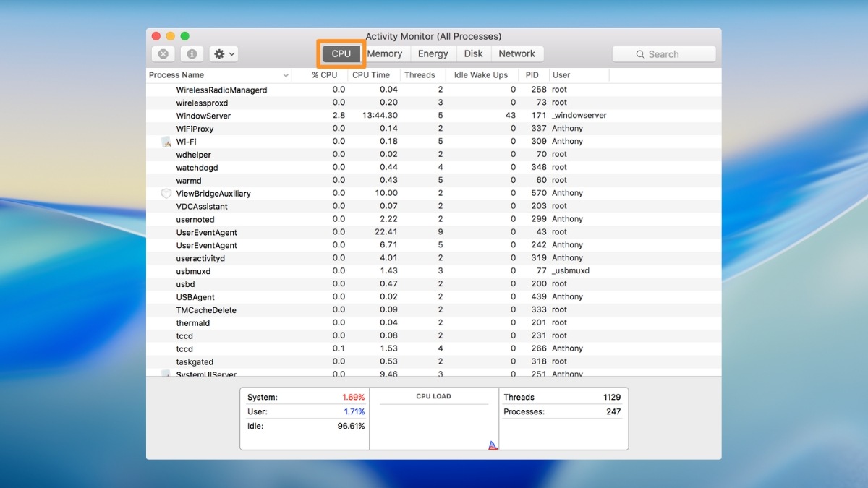The width and height of the screenshot is (868, 488).
Task: Show the Network tab
Action: click(x=516, y=53)
